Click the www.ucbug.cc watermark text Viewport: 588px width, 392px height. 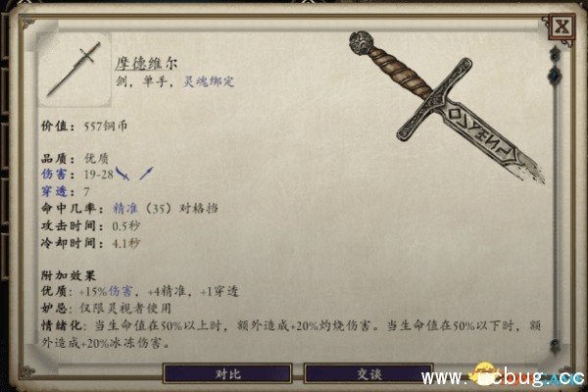(x=503, y=377)
